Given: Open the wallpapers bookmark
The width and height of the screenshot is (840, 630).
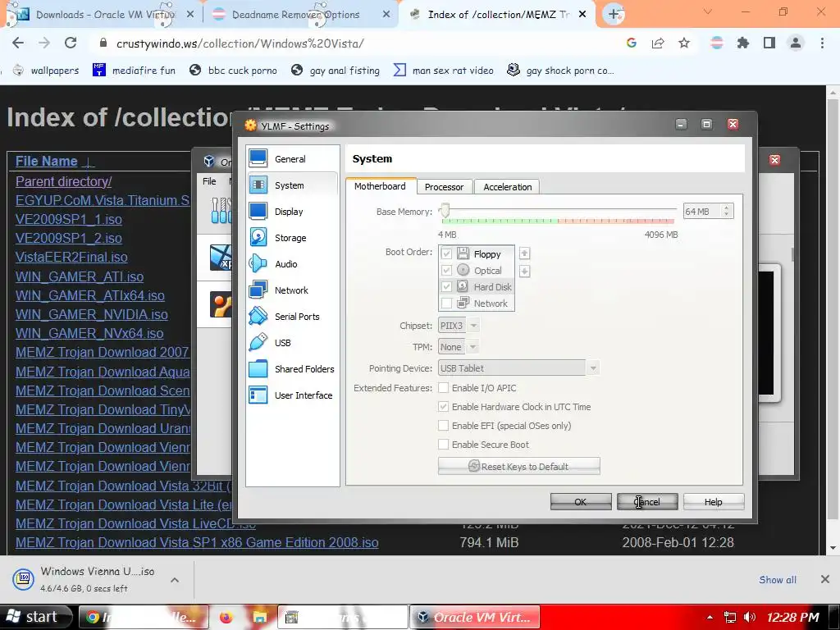Looking at the screenshot, I should tap(46, 71).
